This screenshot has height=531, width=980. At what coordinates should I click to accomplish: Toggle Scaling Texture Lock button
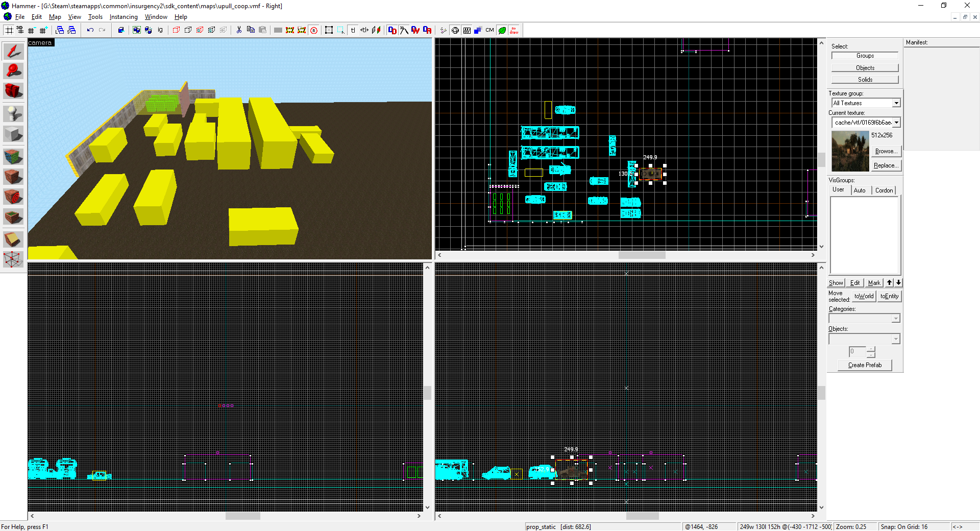click(364, 30)
